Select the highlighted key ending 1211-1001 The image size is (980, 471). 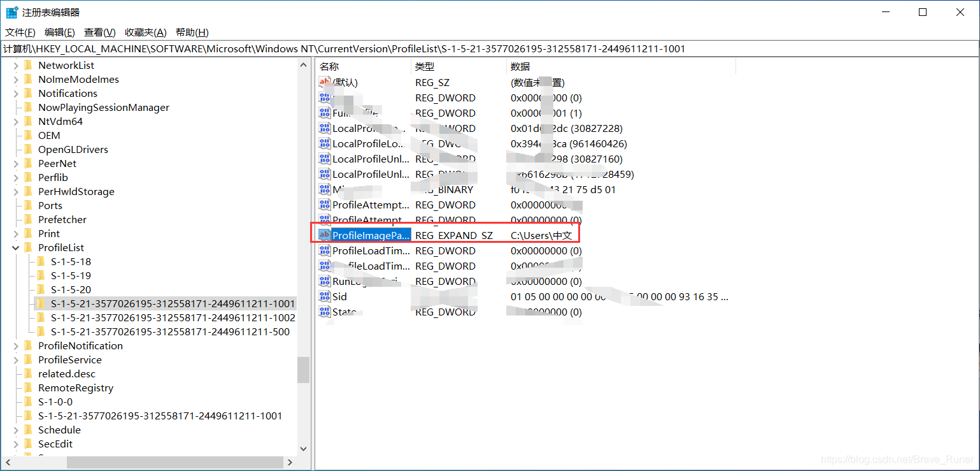pyautogui.click(x=173, y=303)
